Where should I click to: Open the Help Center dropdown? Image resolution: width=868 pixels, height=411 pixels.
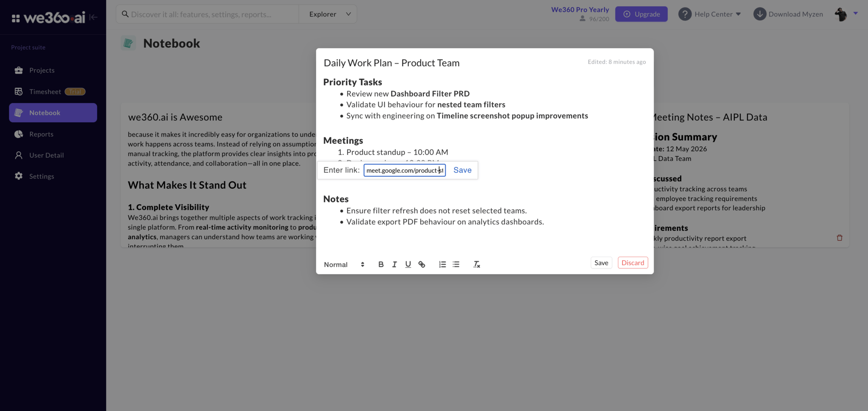click(x=710, y=14)
